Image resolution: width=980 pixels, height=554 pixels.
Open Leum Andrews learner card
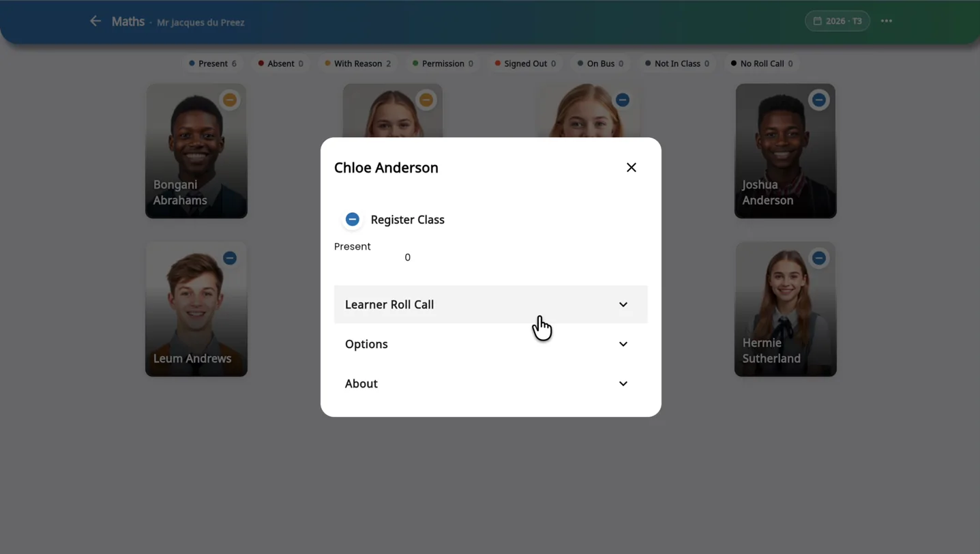196,309
